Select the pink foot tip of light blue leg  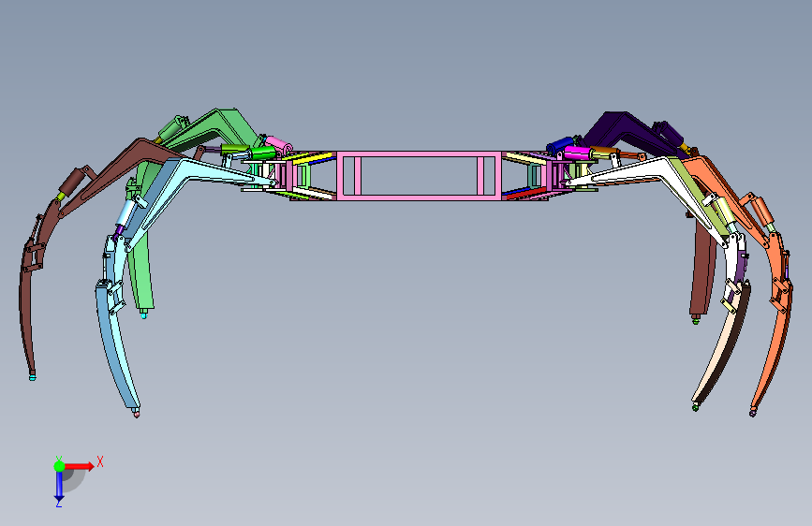coord(136,413)
